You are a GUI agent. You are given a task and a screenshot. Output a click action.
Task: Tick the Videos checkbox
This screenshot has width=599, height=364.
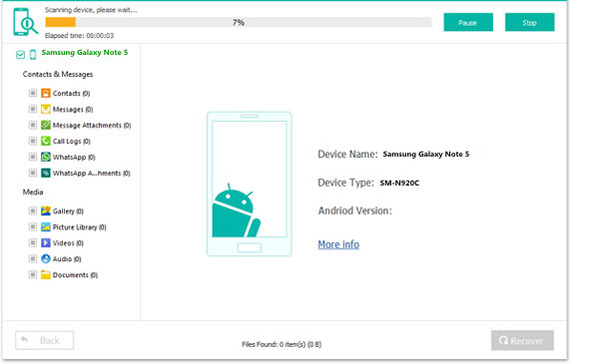coord(33,243)
